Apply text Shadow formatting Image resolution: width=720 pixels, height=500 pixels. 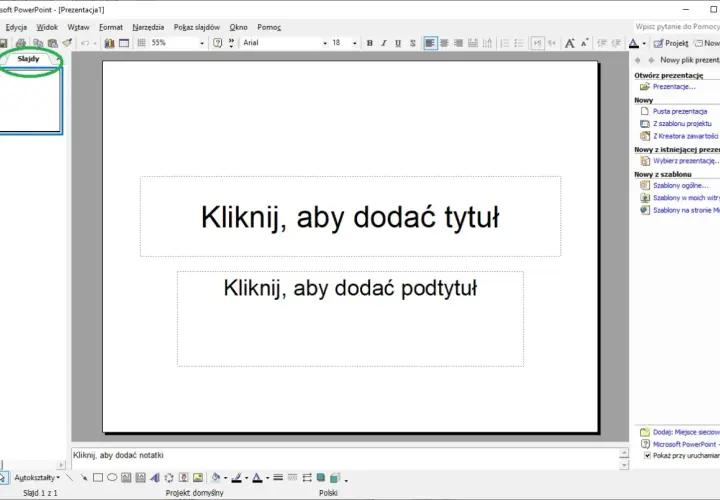413,43
